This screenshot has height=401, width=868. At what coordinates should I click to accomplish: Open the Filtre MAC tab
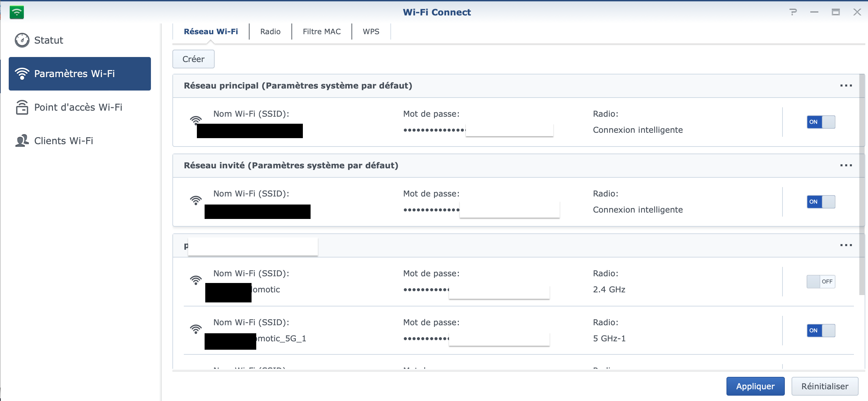321,32
